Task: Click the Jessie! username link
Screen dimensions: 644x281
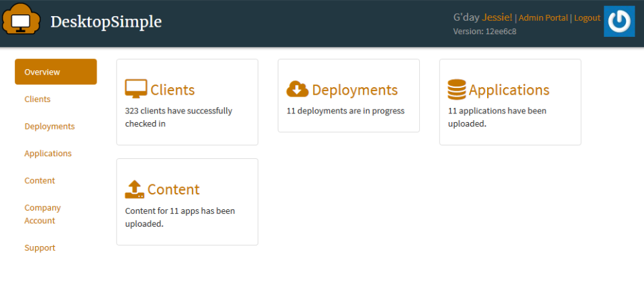Action: click(497, 17)
